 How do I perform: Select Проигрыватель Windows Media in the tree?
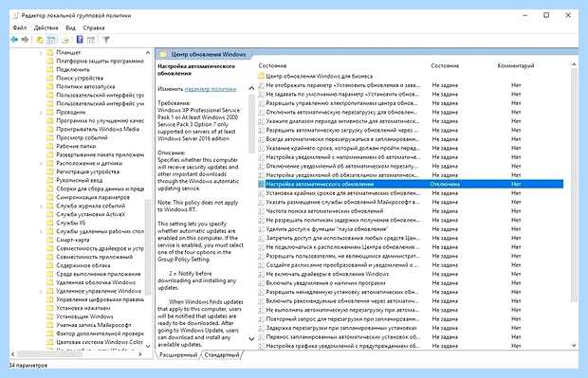coord(98,129)
